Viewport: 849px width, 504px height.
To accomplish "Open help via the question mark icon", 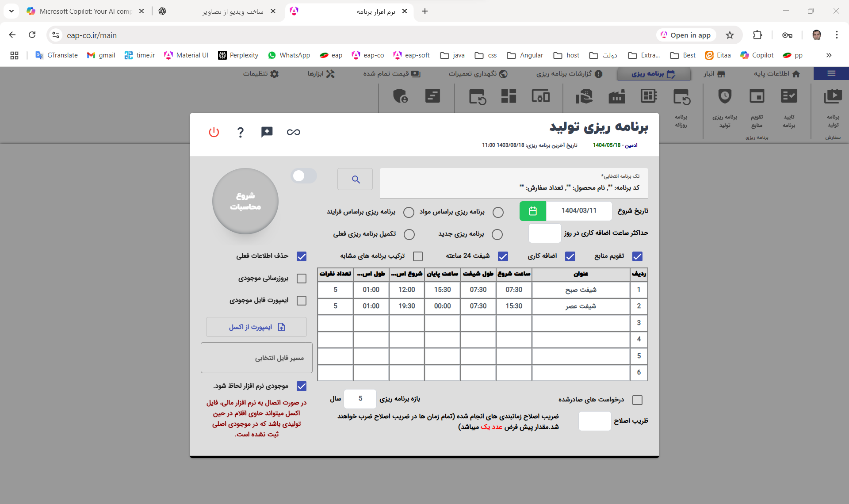I will [240, 132].
